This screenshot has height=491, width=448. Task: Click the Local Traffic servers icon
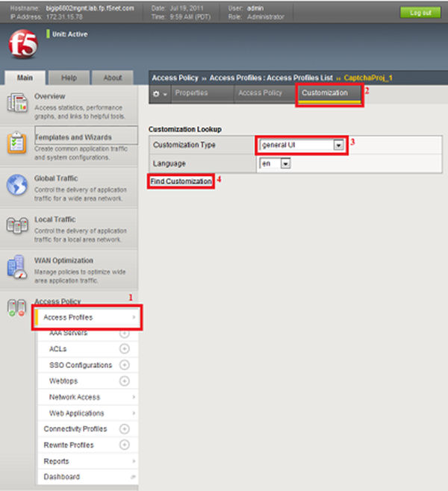click(x=17, y=225)
